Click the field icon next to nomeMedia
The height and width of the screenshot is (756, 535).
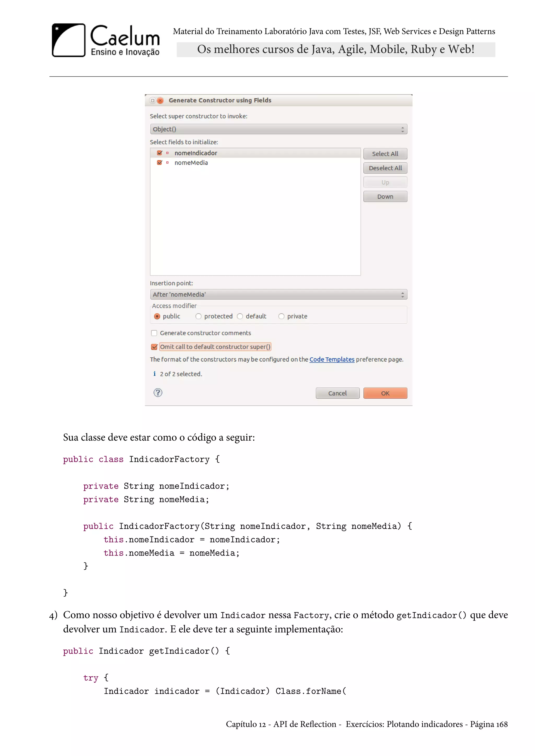[167, 163]
